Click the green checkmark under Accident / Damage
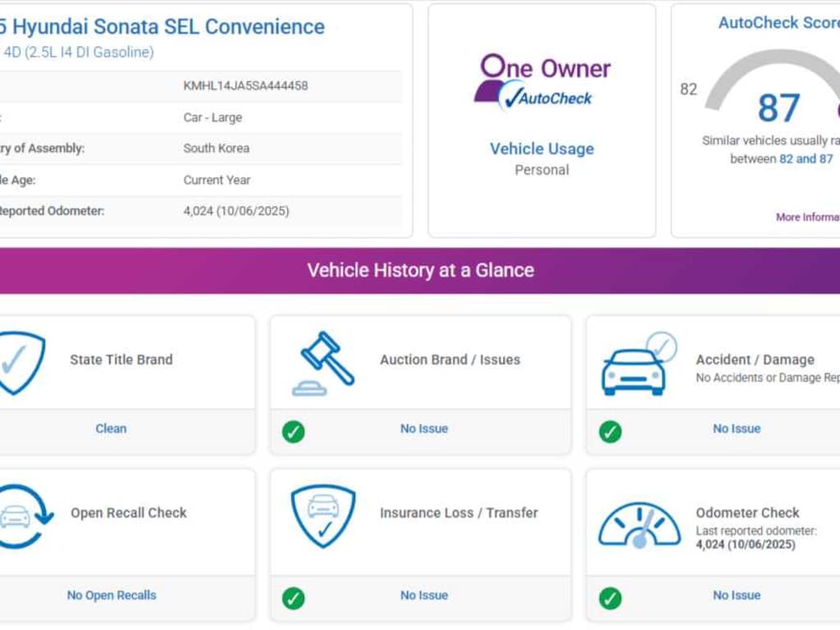This screenshot has height=630, width=840. (x=609, y=431)
